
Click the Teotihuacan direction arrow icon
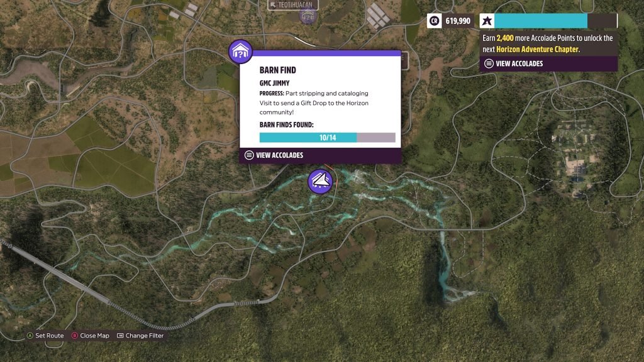273,5
